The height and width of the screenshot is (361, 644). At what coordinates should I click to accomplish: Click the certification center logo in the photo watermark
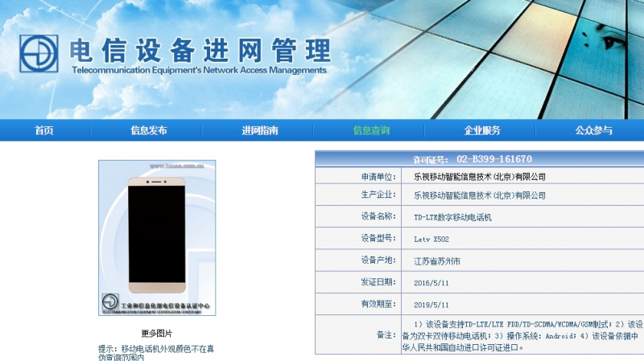coord(110,303)
